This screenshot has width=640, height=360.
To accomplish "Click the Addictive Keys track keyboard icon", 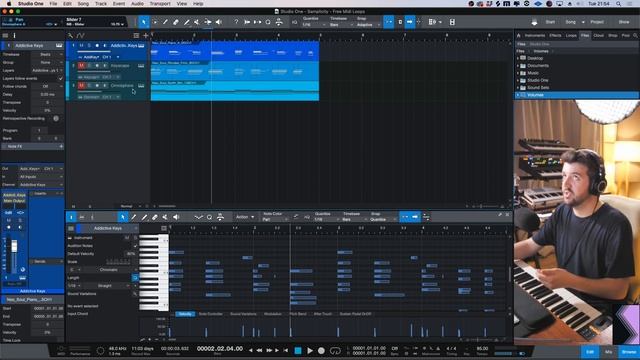I will [141, 46].
